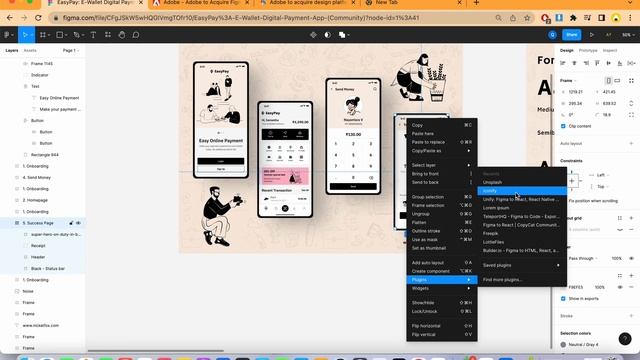Select the Receipt layer

pos(38,246)
